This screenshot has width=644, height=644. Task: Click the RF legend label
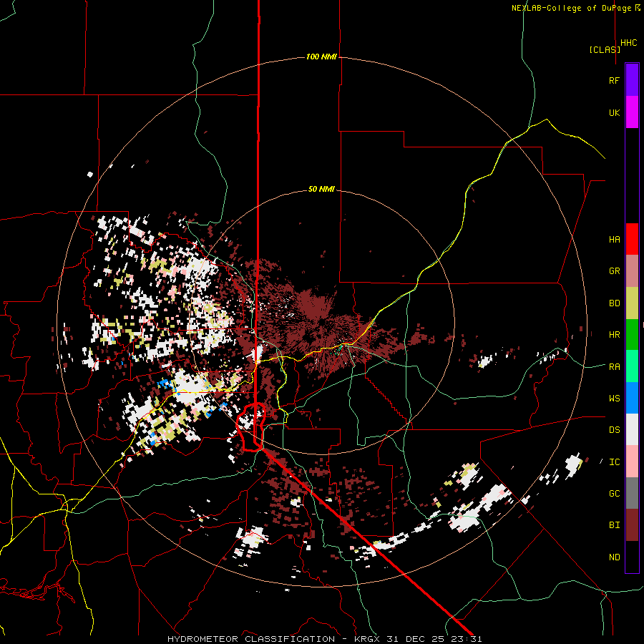tap(615, 80)
